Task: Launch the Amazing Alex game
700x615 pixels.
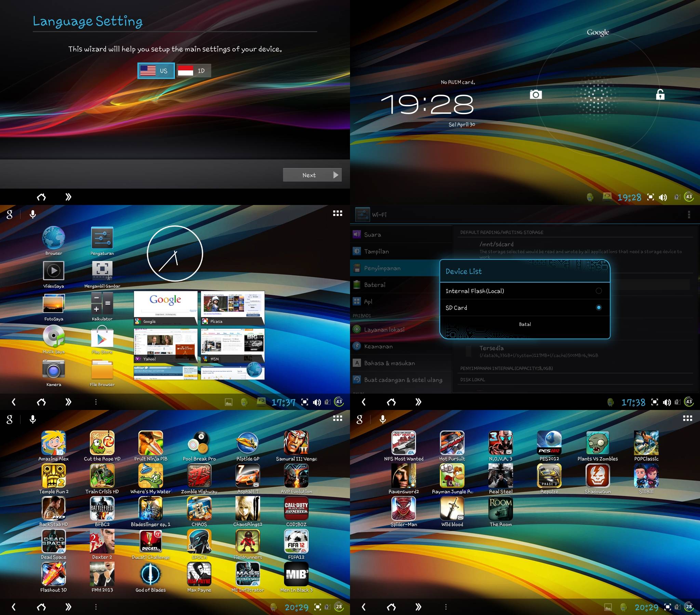Action: coord(53,446)
